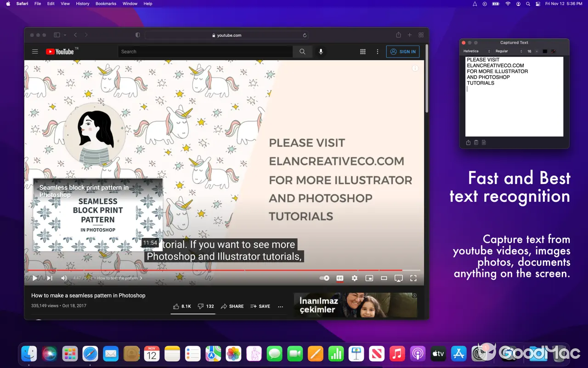588x368 pixels.
Task: Click the AirPlay icon in video controls
Action: point(398,278)
